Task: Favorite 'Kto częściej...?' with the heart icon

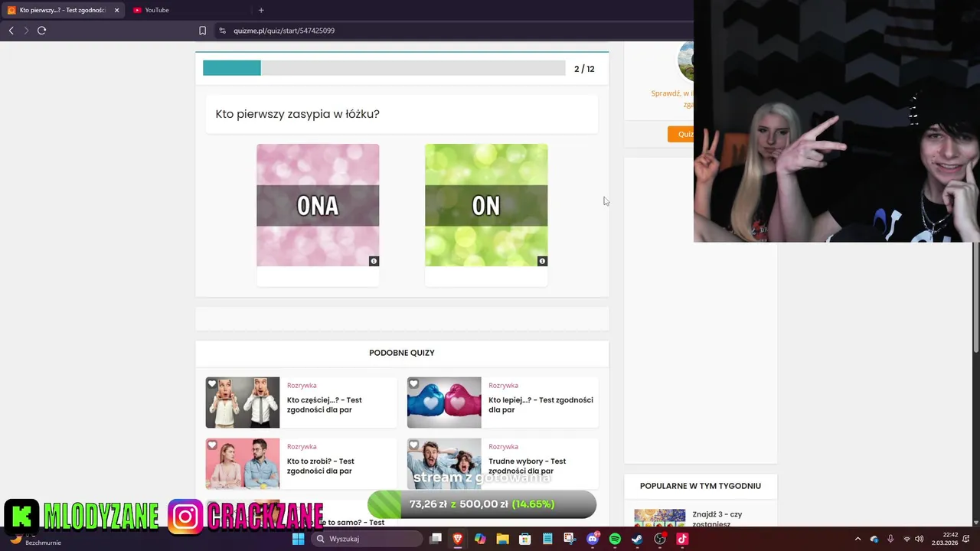Action: click(212, 384)
